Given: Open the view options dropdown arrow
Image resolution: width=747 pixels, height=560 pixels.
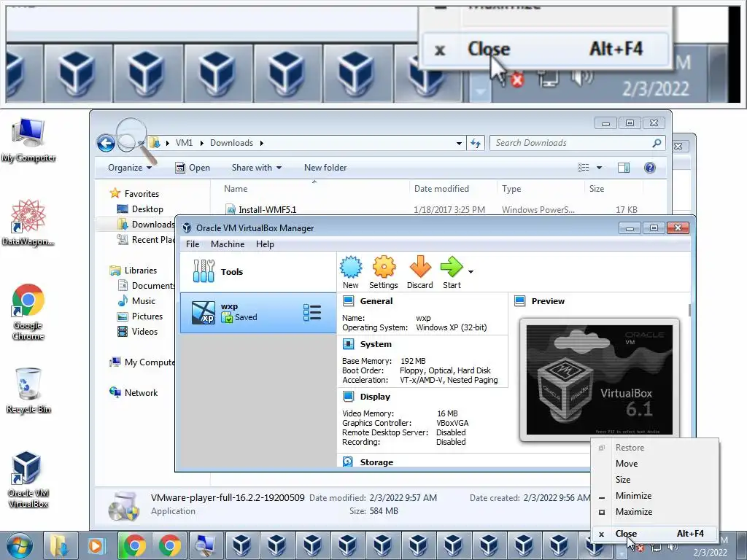Looking at the screenshot, I should tap(600, 168).
